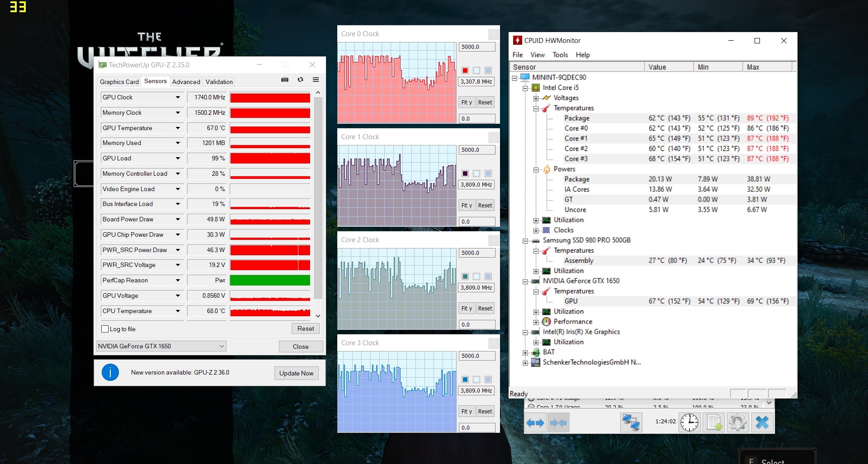Open the HWMonitor File menu
The width and height of the screenshot is (868, 464).
(x=518, y=55)
